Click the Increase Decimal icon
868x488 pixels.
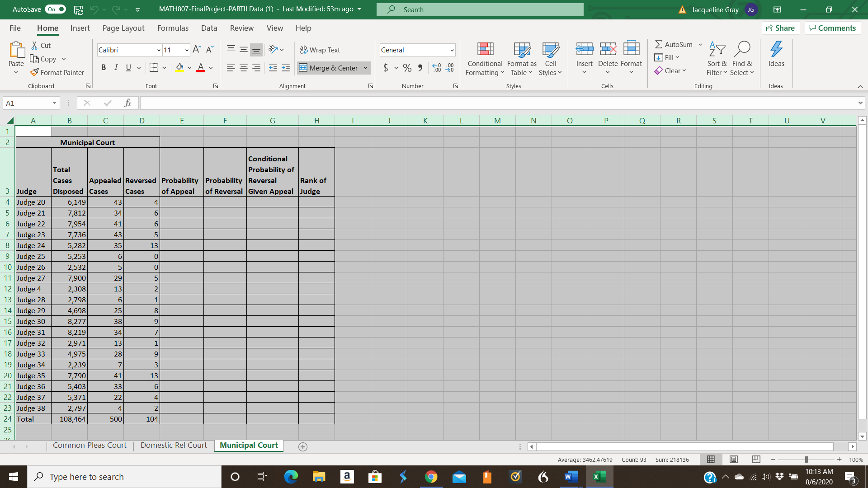point(436,68)
